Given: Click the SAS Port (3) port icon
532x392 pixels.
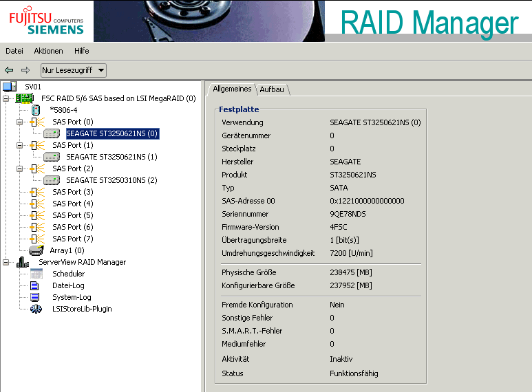Looking at the screenshot, I should coord(37,192).
